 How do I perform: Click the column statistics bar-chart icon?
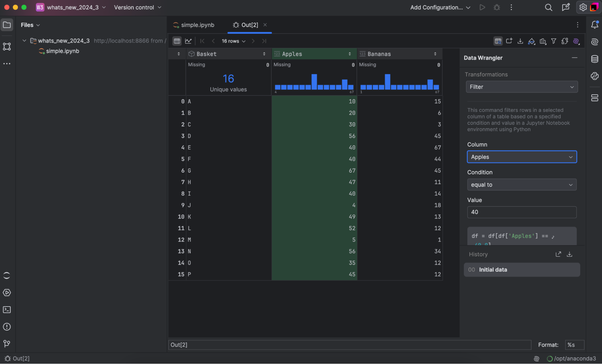pos(543,41)
